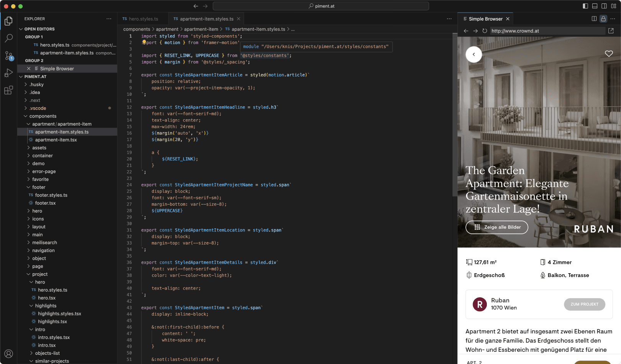The image size is (621, 364).
Task: Open the Search view in the activity bar
Action: click(x=8, y=38)
